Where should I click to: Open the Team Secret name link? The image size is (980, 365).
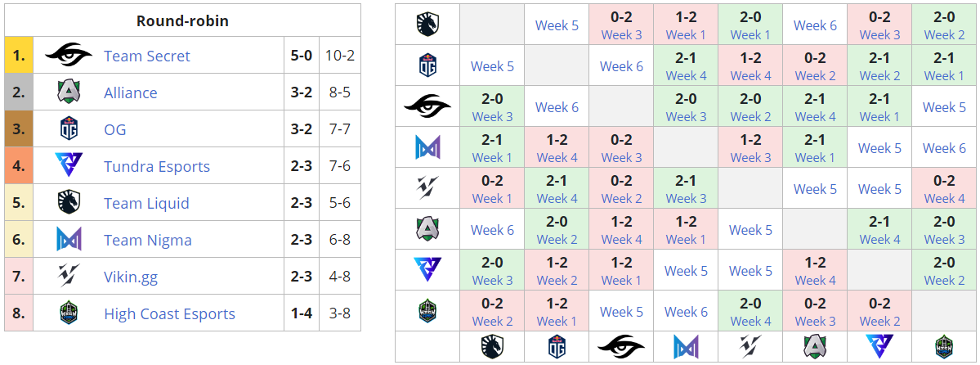coord(147,56)
